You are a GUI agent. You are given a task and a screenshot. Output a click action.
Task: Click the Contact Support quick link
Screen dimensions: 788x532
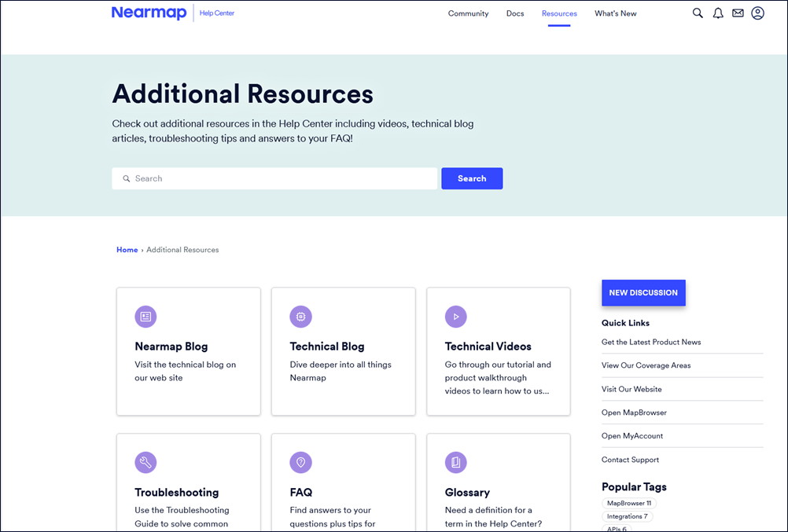(x=630, y=460)
